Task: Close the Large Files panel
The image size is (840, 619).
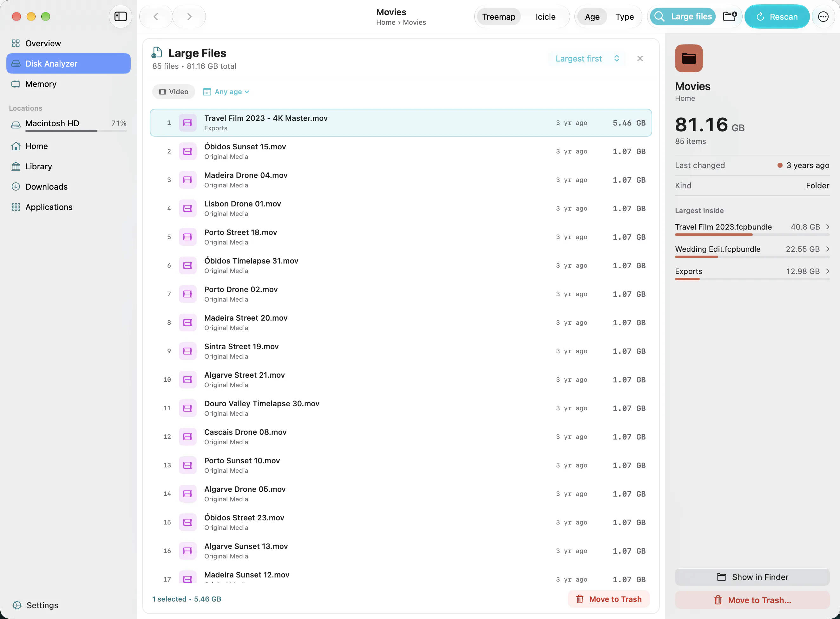Action: pyautogui.click(x=640, y=58)
